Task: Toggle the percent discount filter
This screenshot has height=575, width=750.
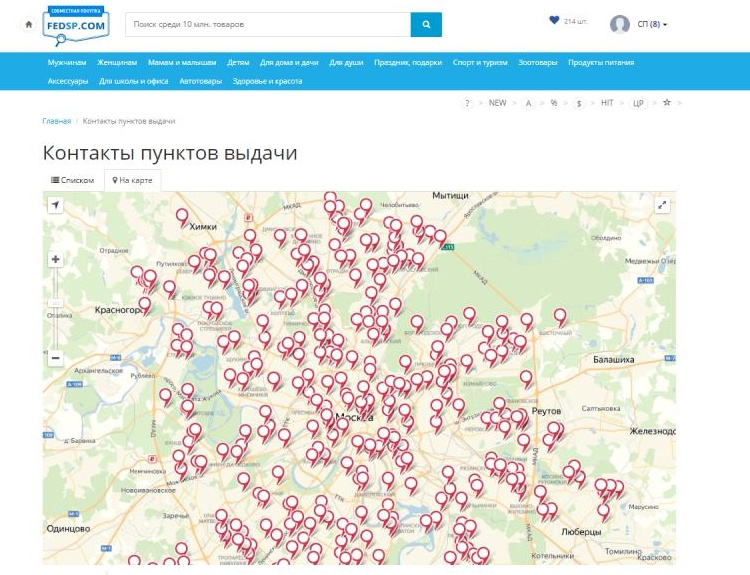Action: 554,104
